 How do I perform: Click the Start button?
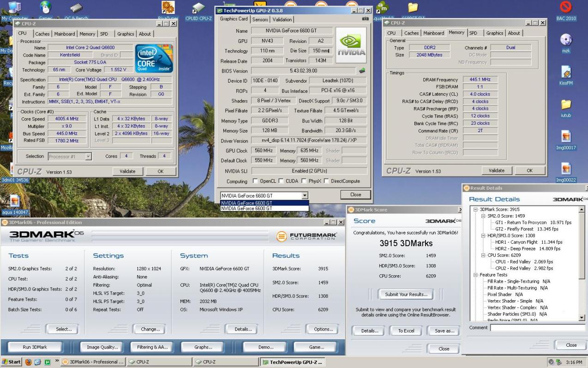tap(11, 362)
